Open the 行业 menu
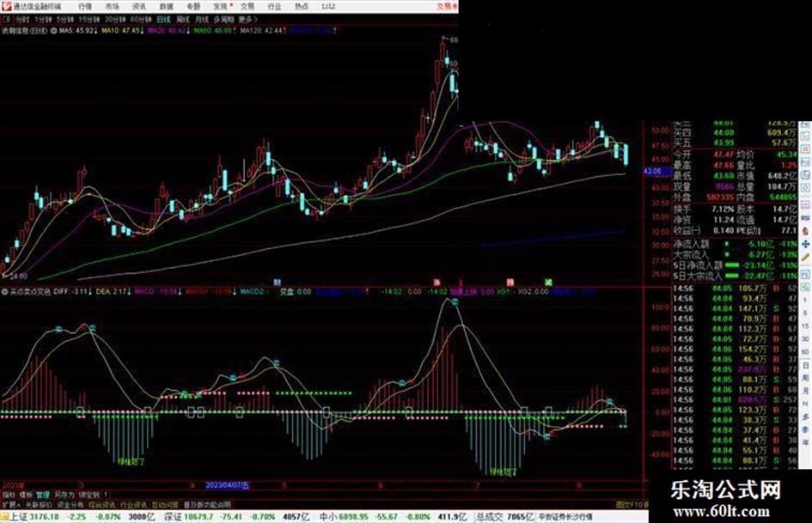812x523 pixels. click(x=274, y=6)
